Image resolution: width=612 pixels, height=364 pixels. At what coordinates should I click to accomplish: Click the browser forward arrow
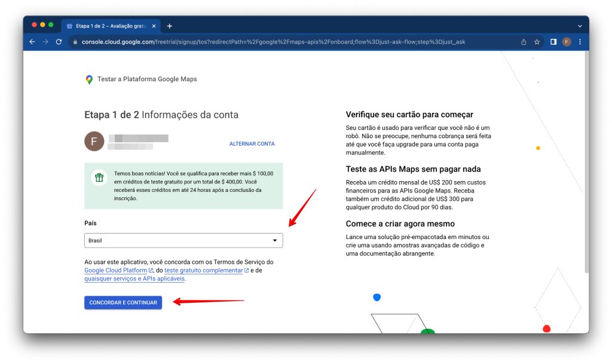coord(45,42)
